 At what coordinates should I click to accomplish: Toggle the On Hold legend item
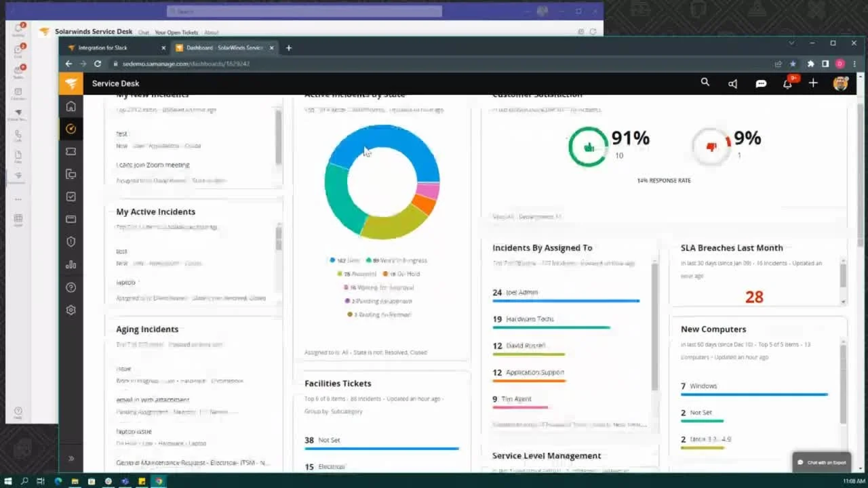401,274
